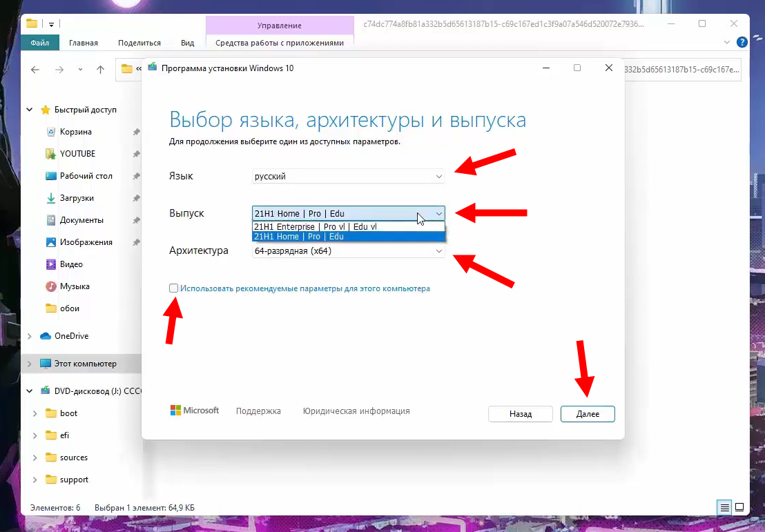The image size is (765, 532).
Task: Switch to the Вид ribbon tab
Action: tap(187, 42)
